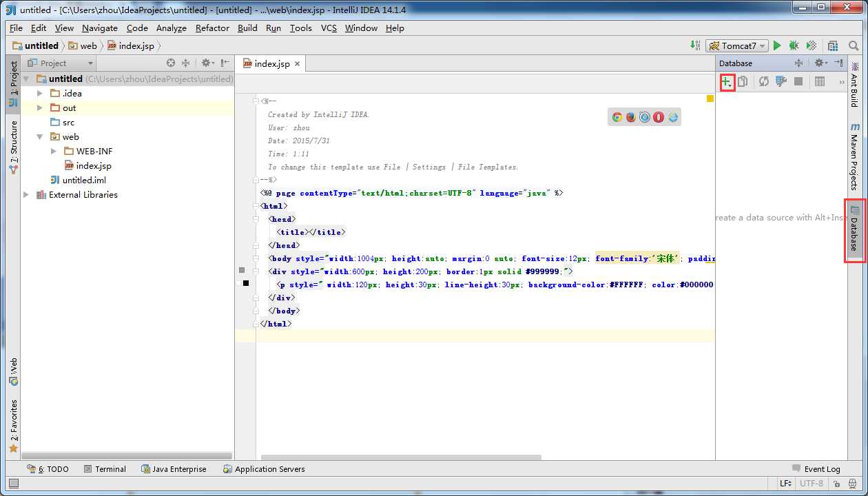This screenshot has height=496, width=868.
Task: Open the File menu
Action: 16,28
